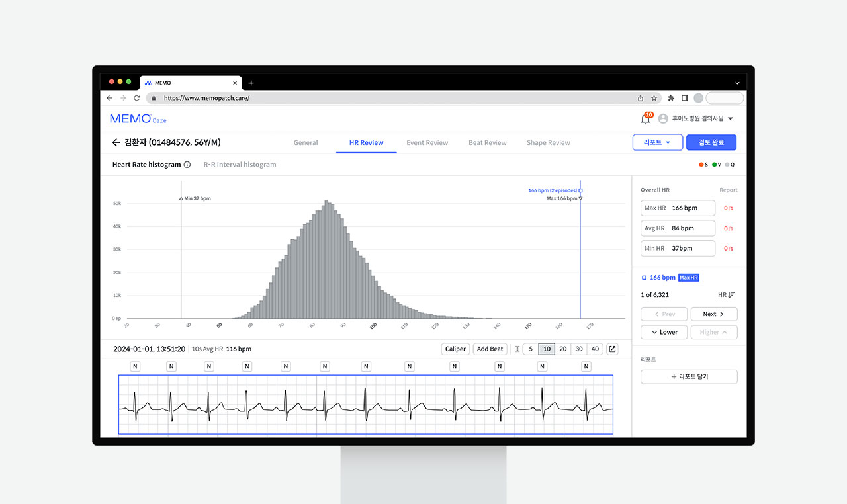The image size is (847, 504).
Task: Click the blue 166 bpm marker on histogram
Action: click(x=580, y=190)
